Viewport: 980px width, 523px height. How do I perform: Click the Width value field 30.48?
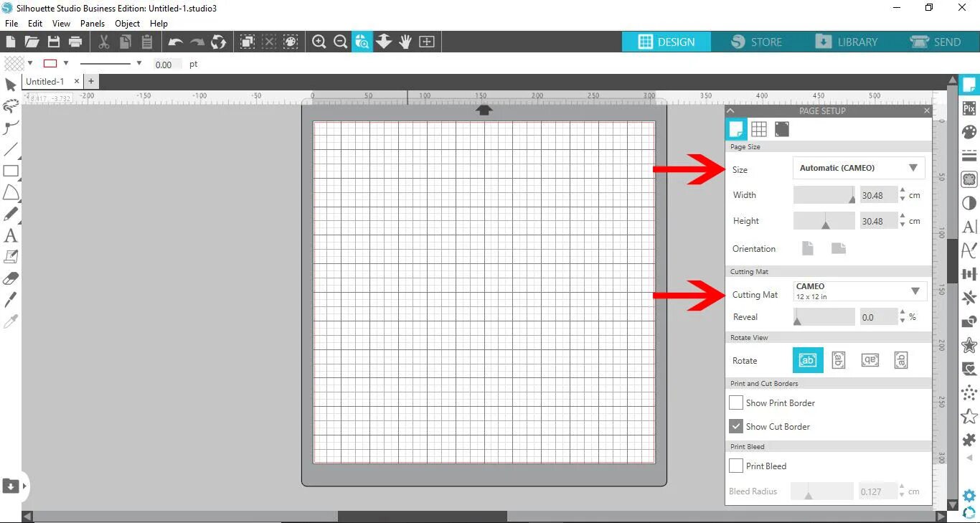[879, 195]
